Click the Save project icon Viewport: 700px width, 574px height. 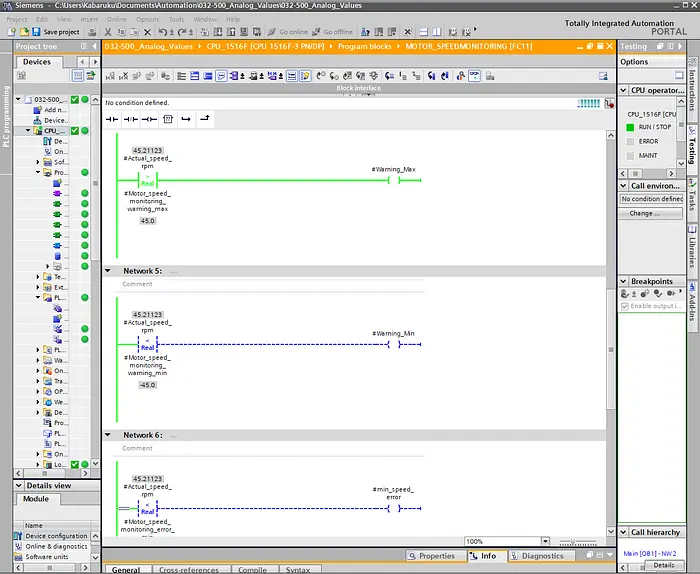(x=36, y=32)
